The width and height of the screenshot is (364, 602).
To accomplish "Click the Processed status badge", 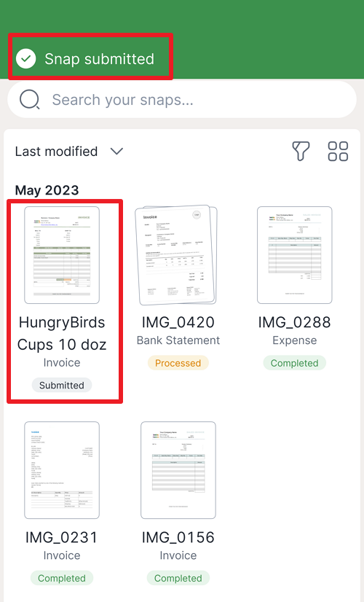I will [178, 363].
